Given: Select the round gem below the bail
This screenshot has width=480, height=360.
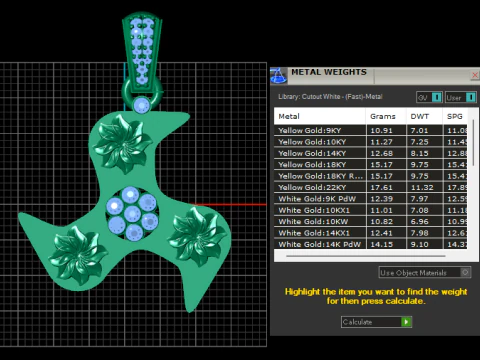Looking at the screenshot, I should (142, 105).
